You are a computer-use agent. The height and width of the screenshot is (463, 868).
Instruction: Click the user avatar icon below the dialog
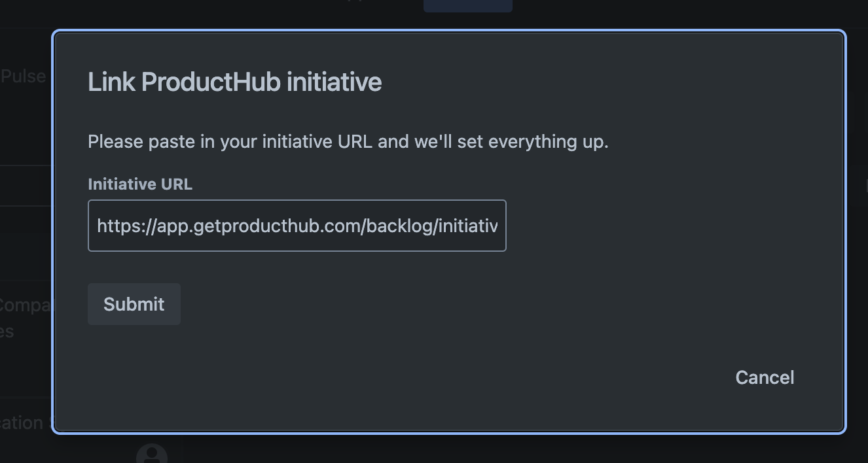151,454
